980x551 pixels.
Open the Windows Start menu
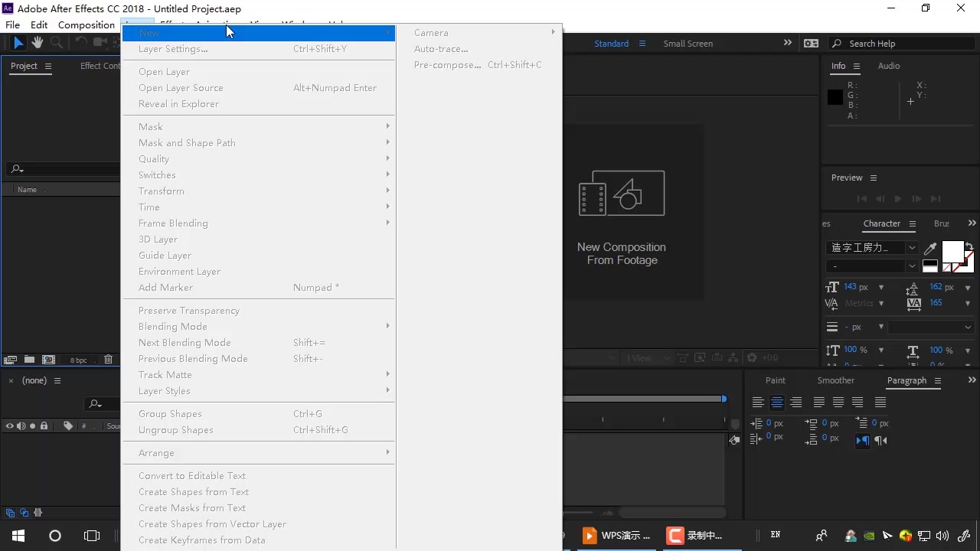click(18, 536)
